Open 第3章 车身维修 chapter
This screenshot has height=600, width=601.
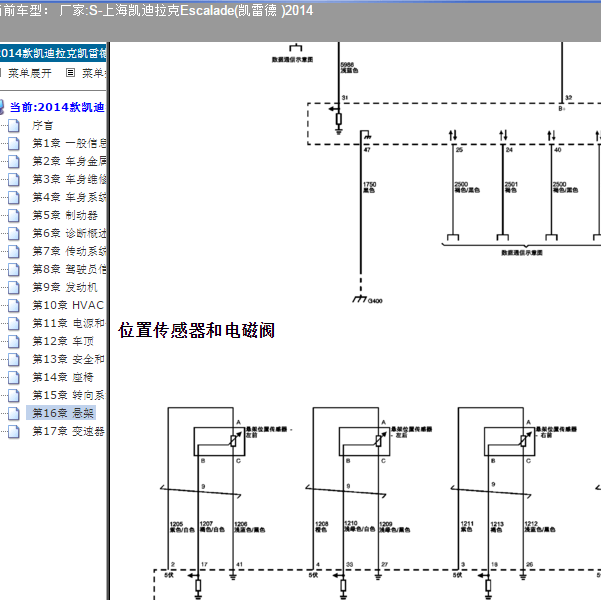tap(69, 179)
